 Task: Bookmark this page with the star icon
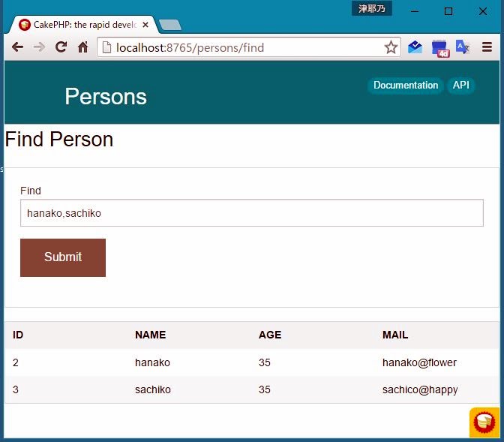pyautogui.click(x=391, y=47)
